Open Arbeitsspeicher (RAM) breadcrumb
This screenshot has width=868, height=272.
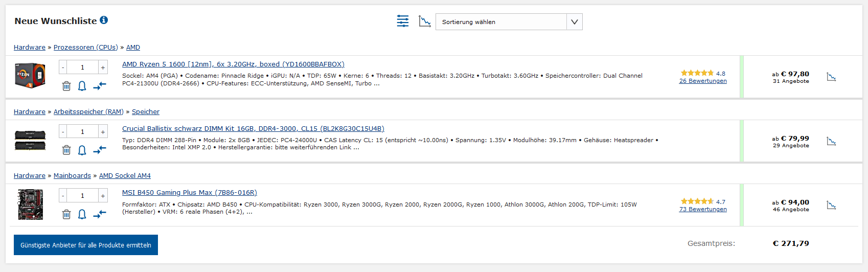pyautogui.click(x=88, y=112)
